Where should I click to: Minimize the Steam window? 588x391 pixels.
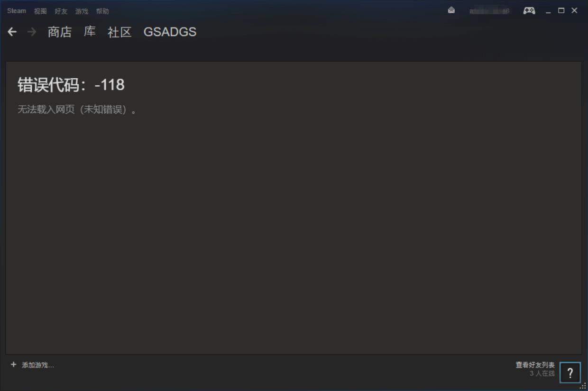coord(549,11)
